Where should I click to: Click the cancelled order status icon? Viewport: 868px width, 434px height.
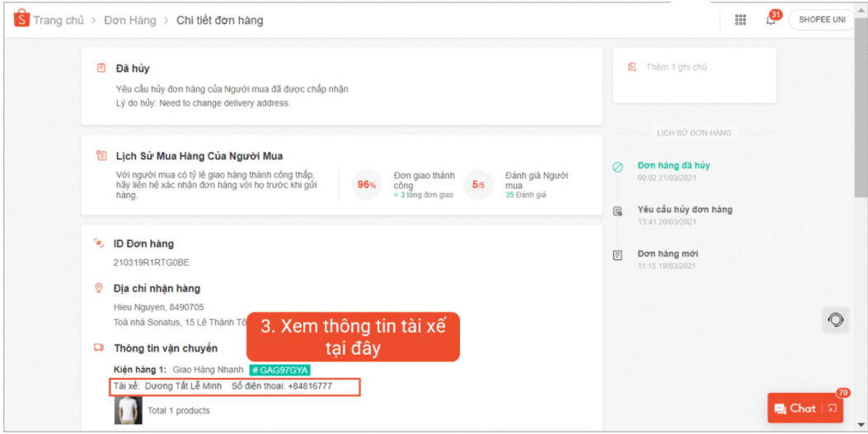(x=617, y=167)
